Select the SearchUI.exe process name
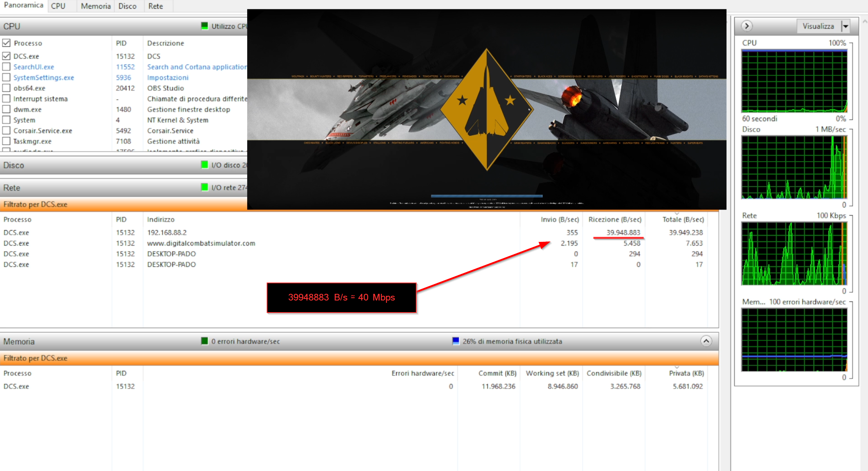Screen dimensions: 868x471 (x=34, y=67)
